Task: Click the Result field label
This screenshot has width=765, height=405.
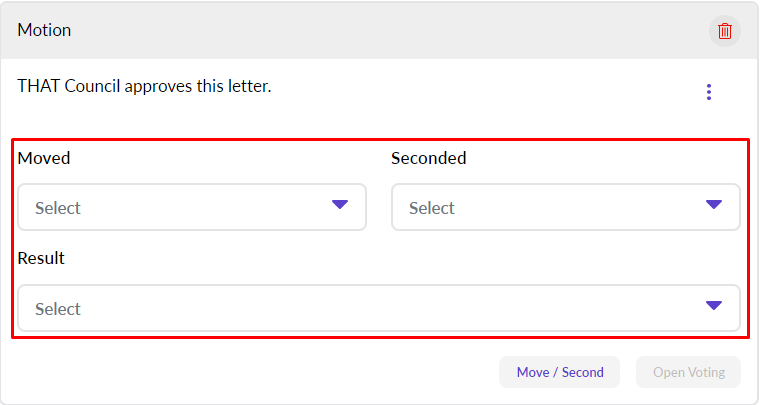Action: coord(41,258)
